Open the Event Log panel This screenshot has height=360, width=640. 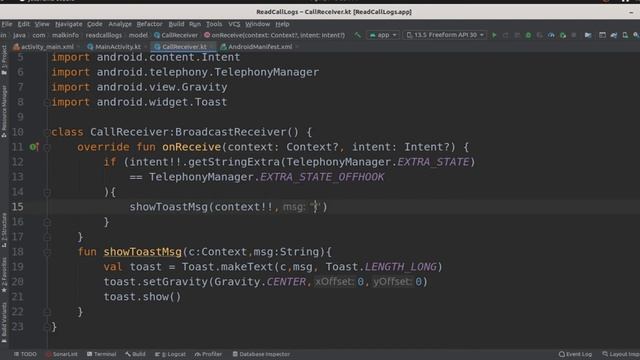coord(575,354)
